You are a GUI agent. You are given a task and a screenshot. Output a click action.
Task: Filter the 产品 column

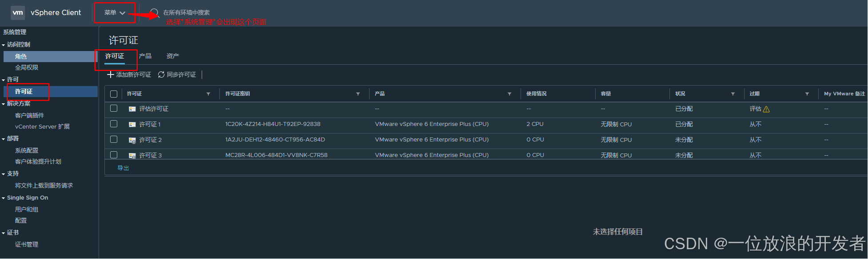pyautogui.click(x=510, y=94)
